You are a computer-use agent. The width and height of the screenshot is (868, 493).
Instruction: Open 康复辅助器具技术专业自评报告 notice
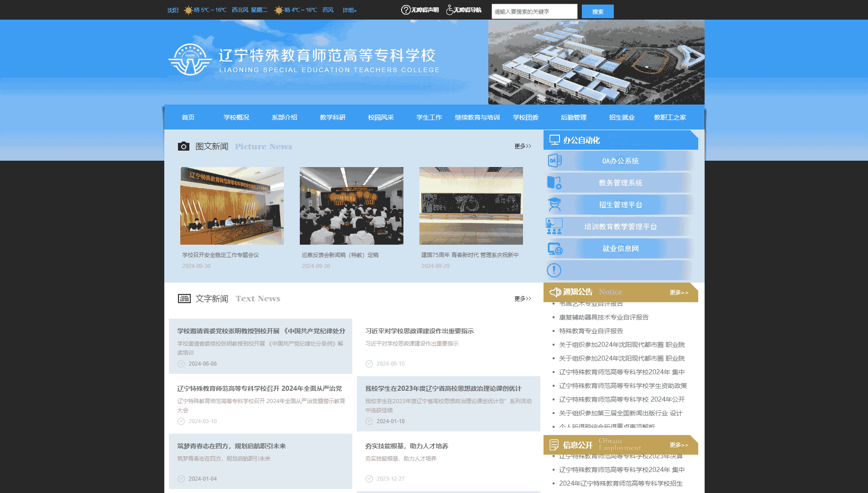click(x=604, y=317)
